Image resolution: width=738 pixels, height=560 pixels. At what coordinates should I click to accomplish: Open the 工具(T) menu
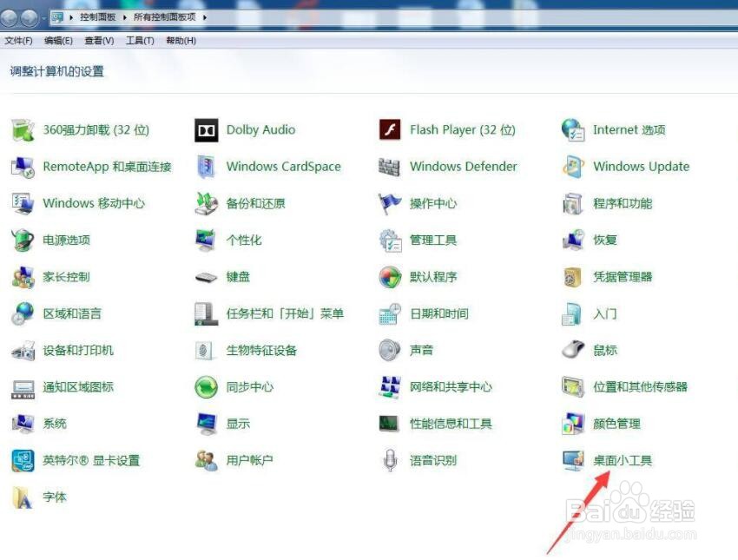tap(140, 41)
